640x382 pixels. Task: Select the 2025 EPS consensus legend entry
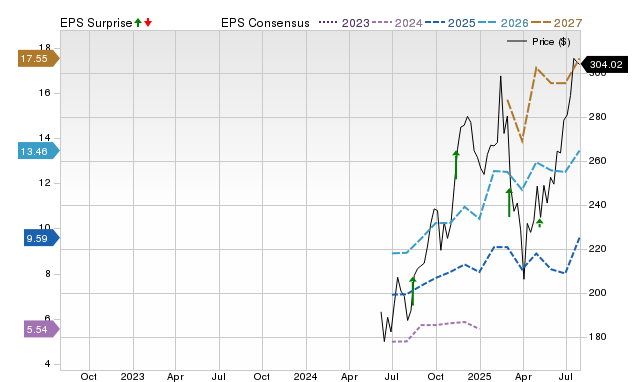[x=450, y=23]
